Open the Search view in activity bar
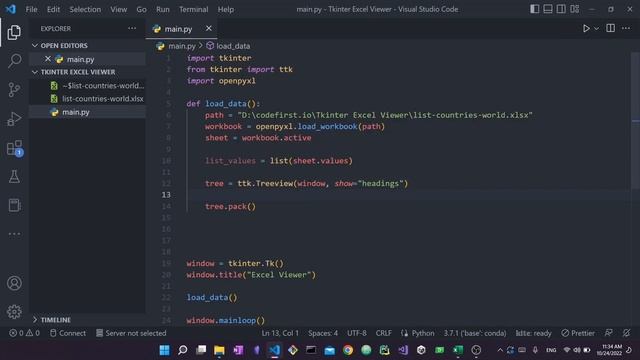 click(14, 61)
